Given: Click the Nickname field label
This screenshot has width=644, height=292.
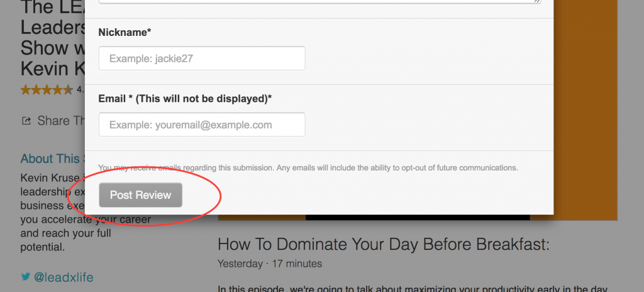Looking at the screenshot, I should [x=125, y=33].
